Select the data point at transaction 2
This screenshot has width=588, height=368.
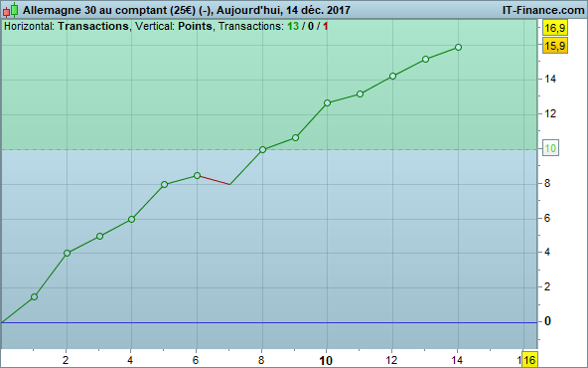[68, 253]
